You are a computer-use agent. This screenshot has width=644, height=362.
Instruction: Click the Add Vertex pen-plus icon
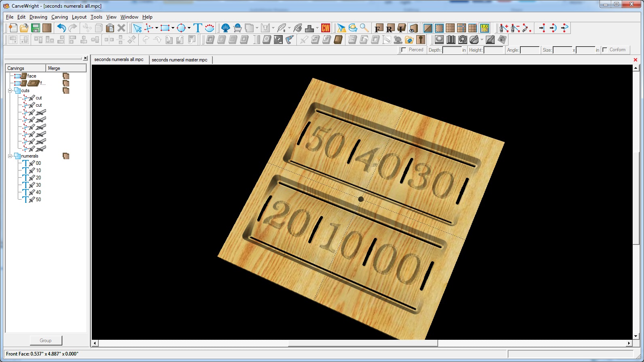pyautogui.click(x=504, y=28)
